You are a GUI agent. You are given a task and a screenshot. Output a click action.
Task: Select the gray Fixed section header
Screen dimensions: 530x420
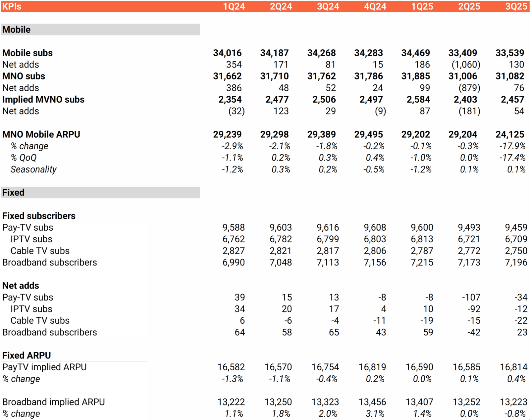pos(100,192)
